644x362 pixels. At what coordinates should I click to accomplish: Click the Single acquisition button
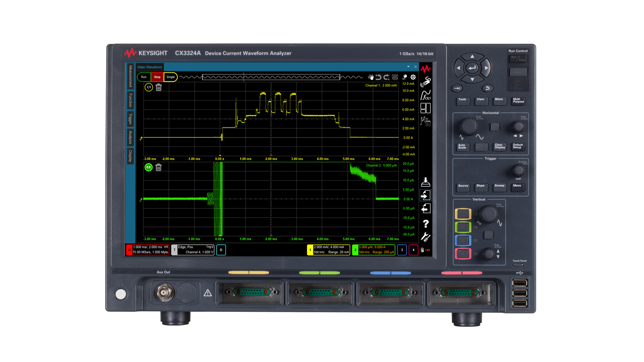171,77
